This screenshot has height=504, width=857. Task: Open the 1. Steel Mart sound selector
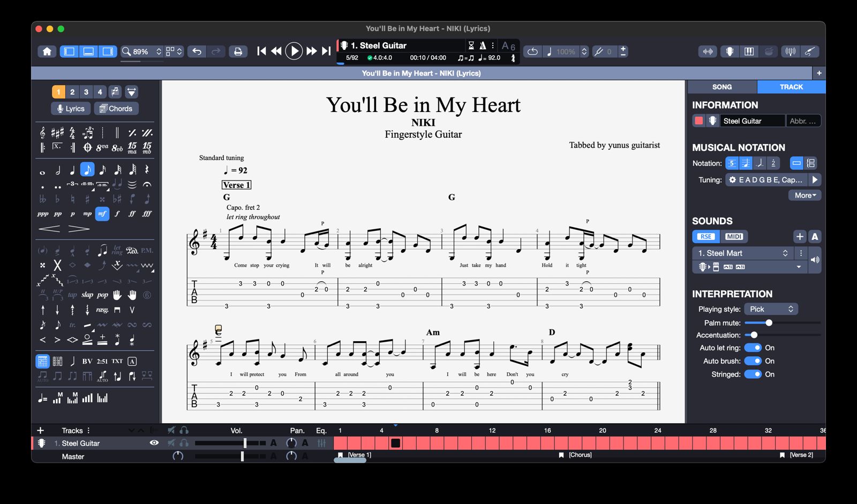[x=743, y=253]
